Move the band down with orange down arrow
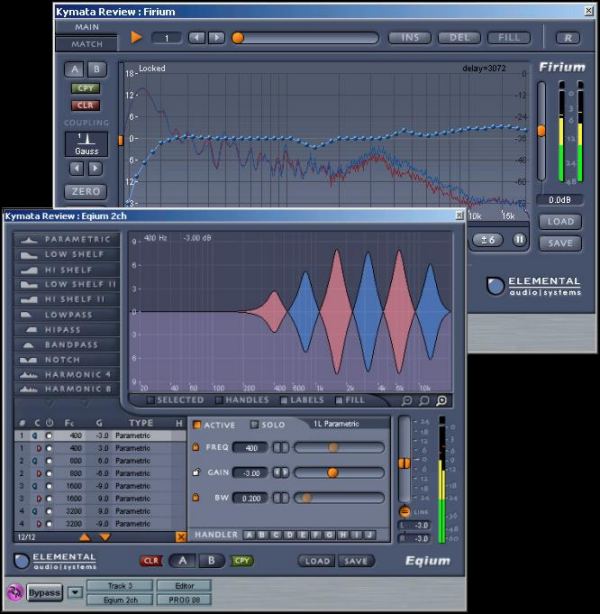 (105, 537)
